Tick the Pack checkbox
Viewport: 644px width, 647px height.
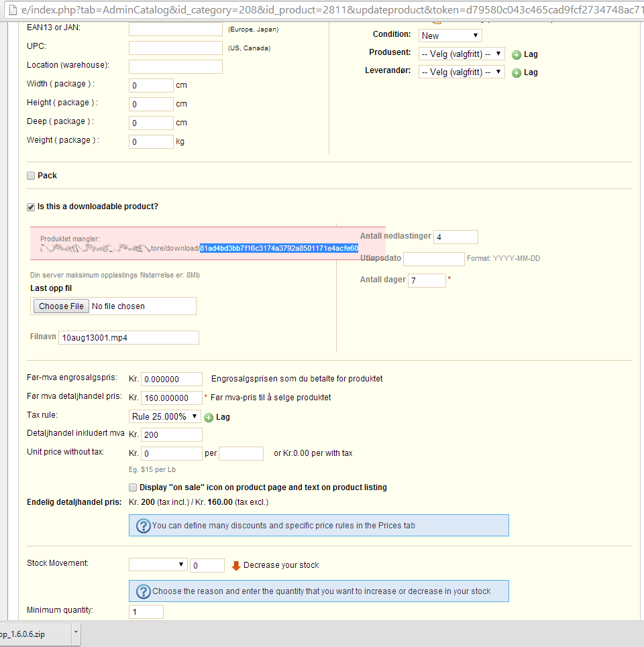click(x=31, y=176)
